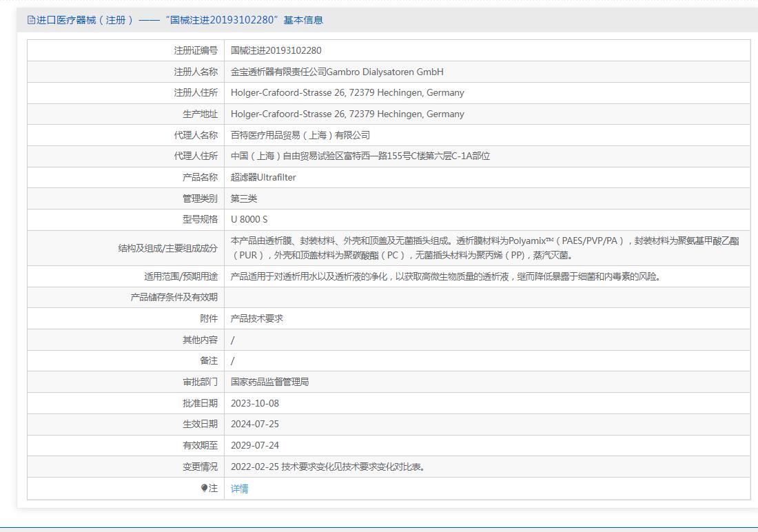Viewport: 758px width, 532px height.
Task: Click the 生效日期 label
Action: point(200,424)
